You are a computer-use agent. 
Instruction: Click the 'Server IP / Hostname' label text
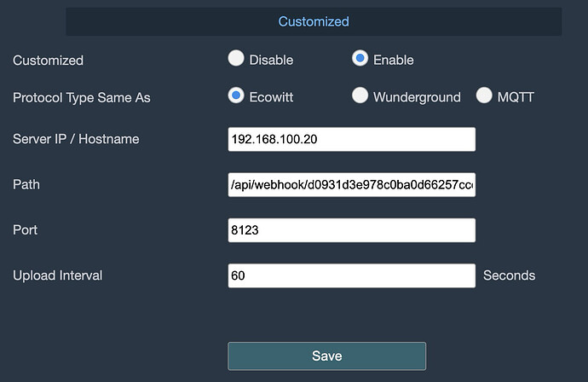(75, 139)
